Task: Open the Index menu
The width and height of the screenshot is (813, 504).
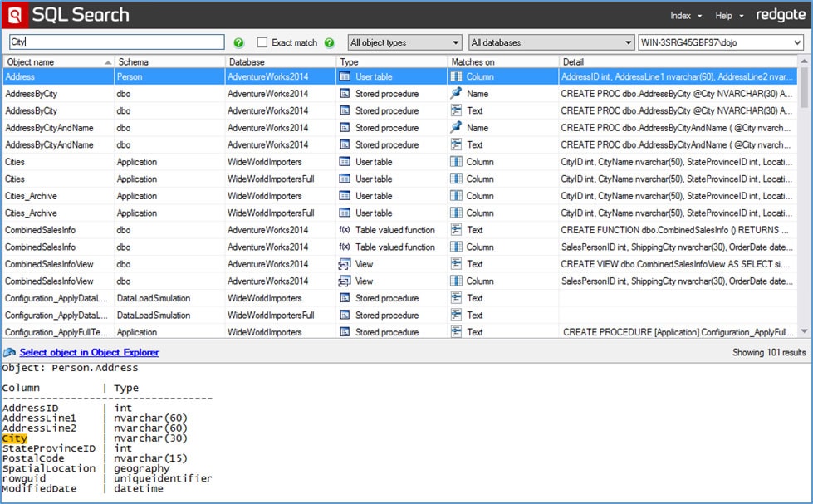Action: [685, 16]
